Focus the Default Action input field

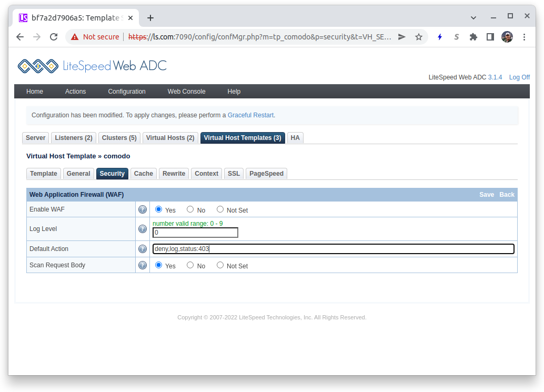(x=333, y=249)
